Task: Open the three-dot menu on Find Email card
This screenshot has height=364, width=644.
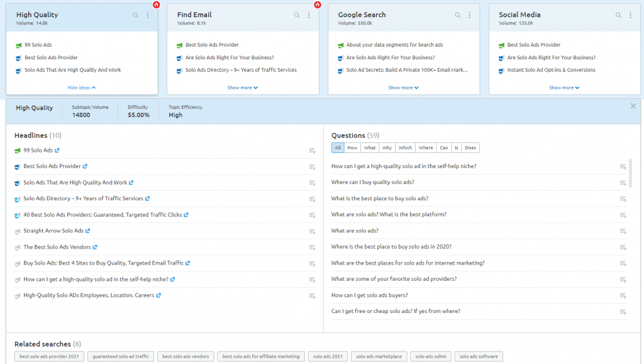Action: [x=309, y=15]
